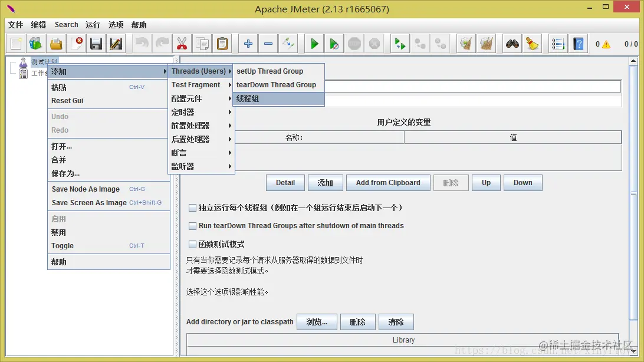Click the 名称: column header

tap(320, 137)
